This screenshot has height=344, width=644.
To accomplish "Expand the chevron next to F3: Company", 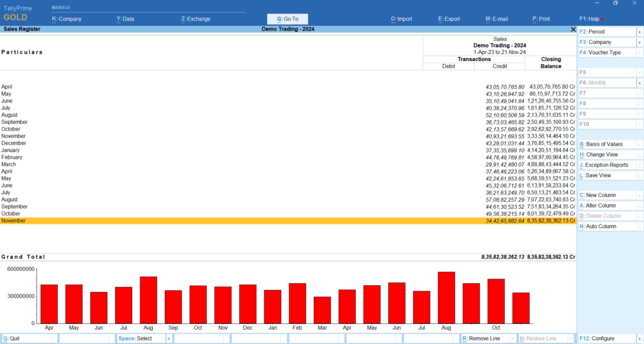I will point(640,42).
